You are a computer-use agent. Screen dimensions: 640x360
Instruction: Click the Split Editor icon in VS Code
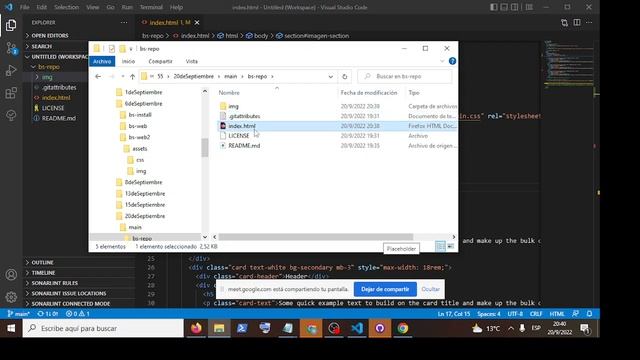[577, 22]
